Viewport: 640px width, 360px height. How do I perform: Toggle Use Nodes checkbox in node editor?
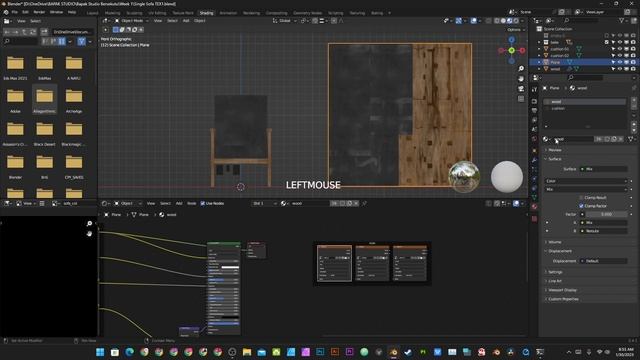point(202,203)
